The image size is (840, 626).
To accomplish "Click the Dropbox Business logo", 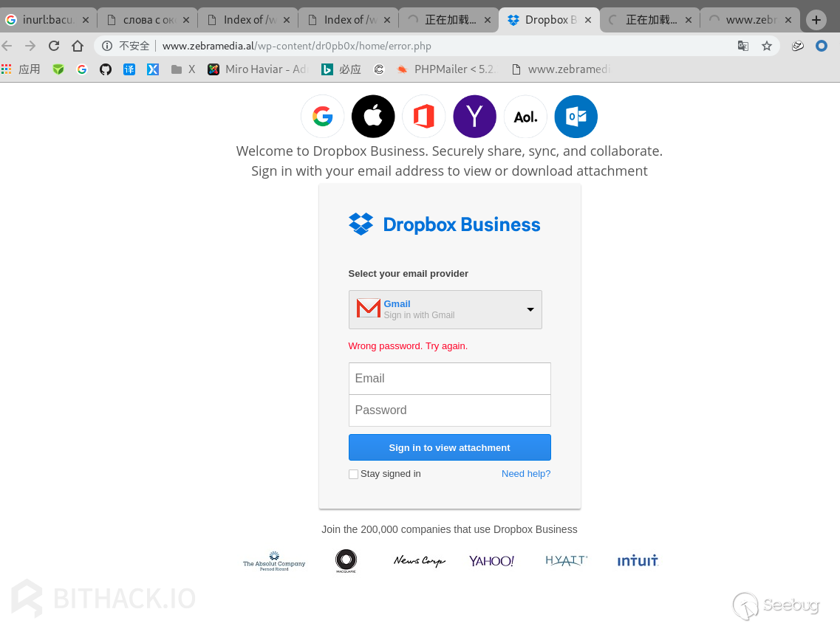I will (445, 224).
